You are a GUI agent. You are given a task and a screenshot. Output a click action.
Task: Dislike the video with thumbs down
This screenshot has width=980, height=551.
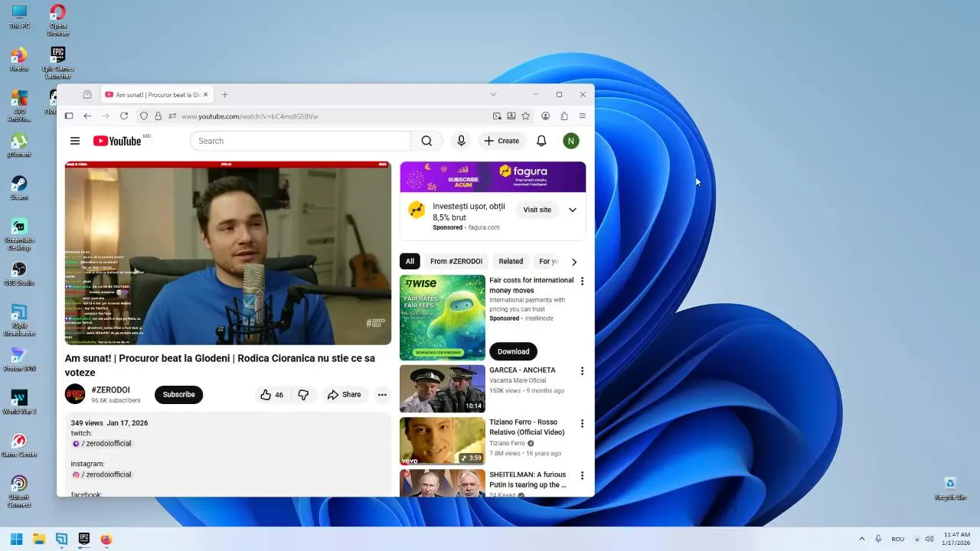point(303,395)
